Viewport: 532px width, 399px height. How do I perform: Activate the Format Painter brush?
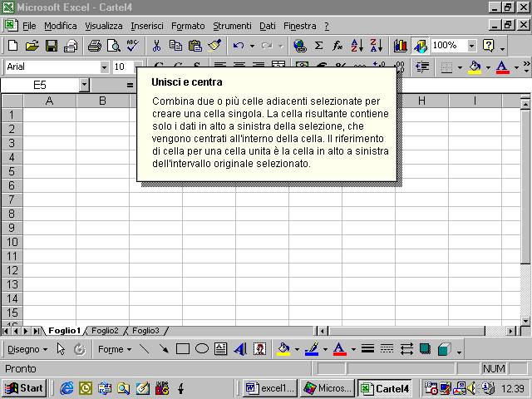(x=214, y=46)
